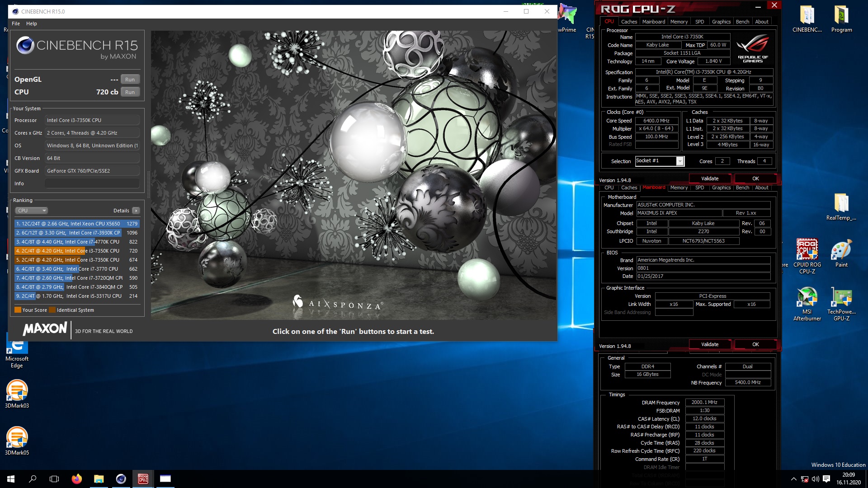
Task: Launch Paint desktop shortcut
Action: [x=841, y=253]
